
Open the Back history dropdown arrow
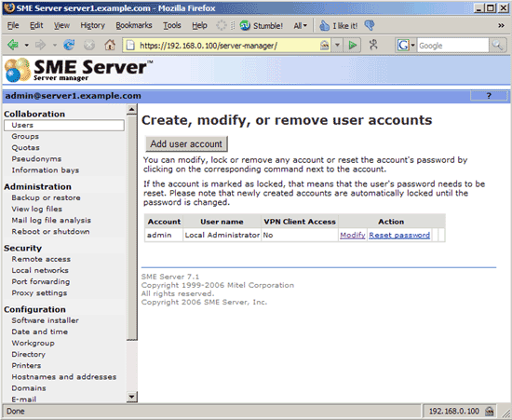(x=26, y=45)
